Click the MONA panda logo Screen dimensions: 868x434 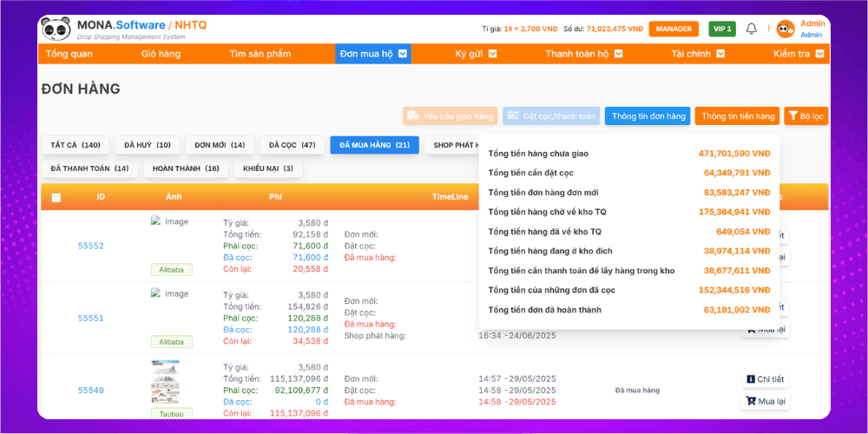tap(56, 29)
